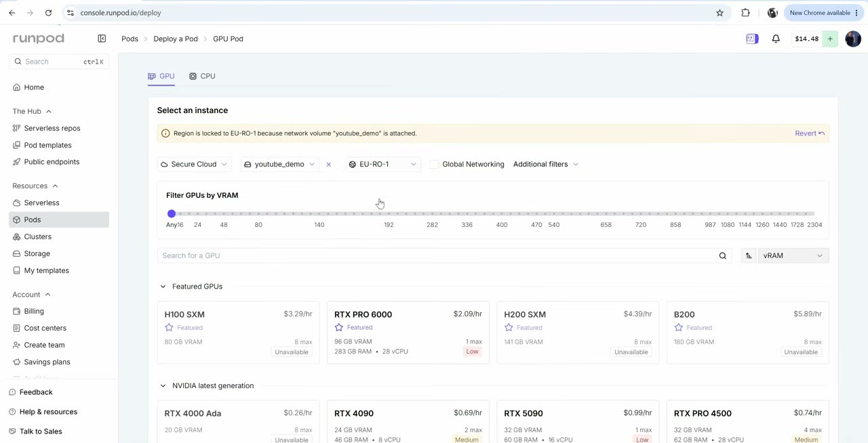Go to Storage in sidebar
The width and height of the screenshot is (868, 443).
pyautogui.click(x=37, y=253)
